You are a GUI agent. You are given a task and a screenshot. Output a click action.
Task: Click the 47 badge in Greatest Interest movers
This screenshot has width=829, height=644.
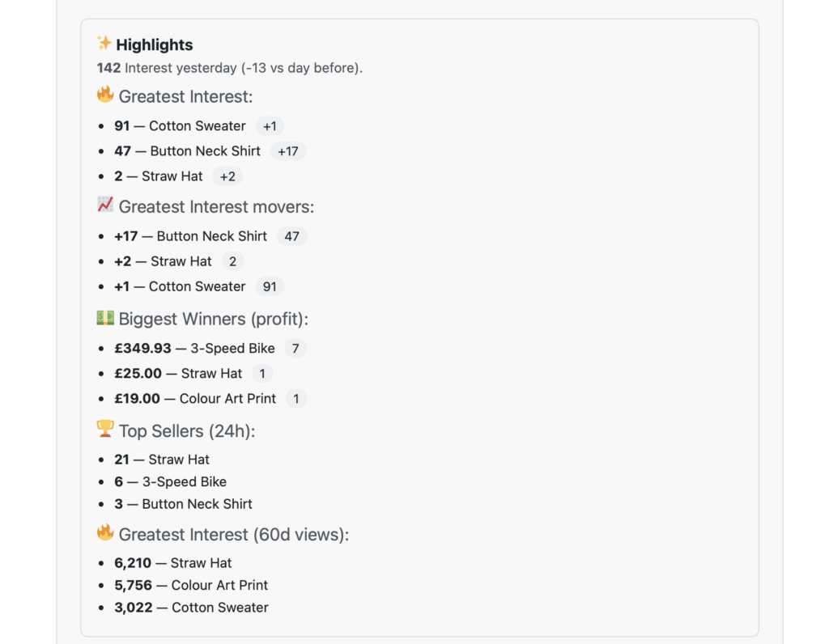(x=291, y=236)
